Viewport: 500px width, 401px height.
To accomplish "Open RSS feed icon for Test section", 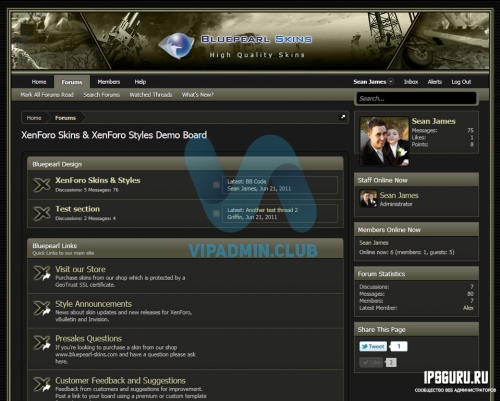I will tap(216, 213).
